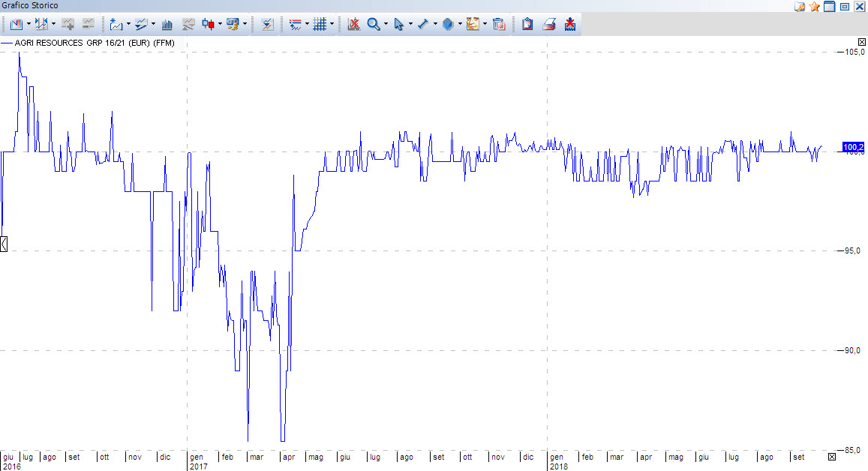868x471 pixels.
Task: Expand the grid options dropdown arrow
Action: tap(332, 24)
